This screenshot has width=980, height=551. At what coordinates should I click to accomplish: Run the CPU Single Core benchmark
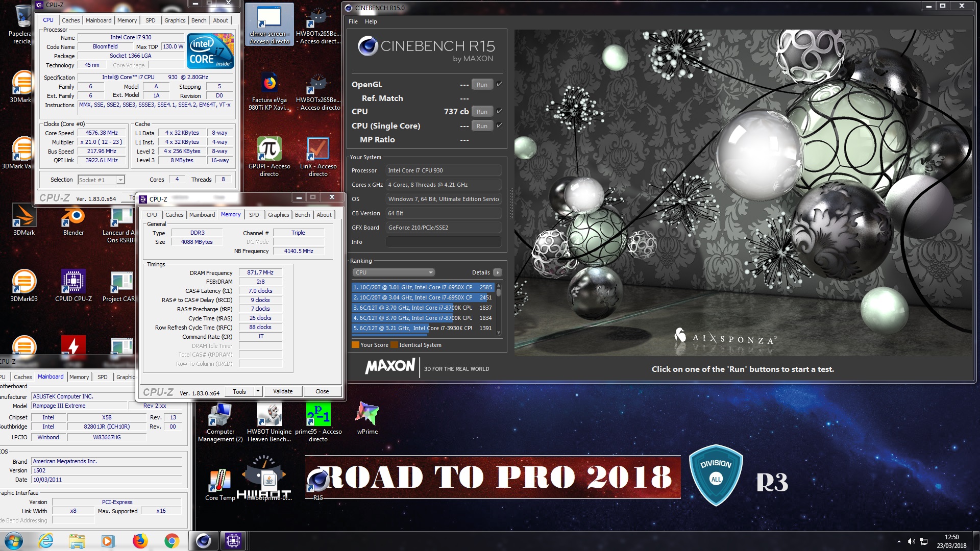click(482, 126)
